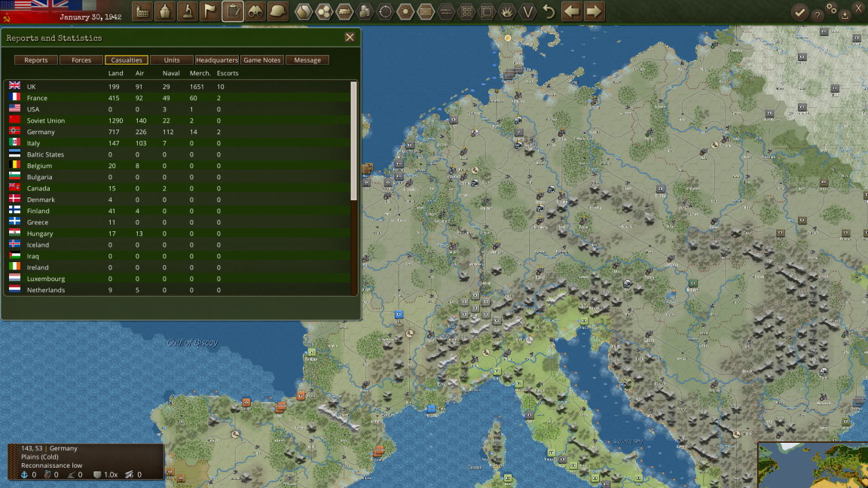Quit the game with the top-right X
This screenshot has height=488, width=868.
click(860, 8)
